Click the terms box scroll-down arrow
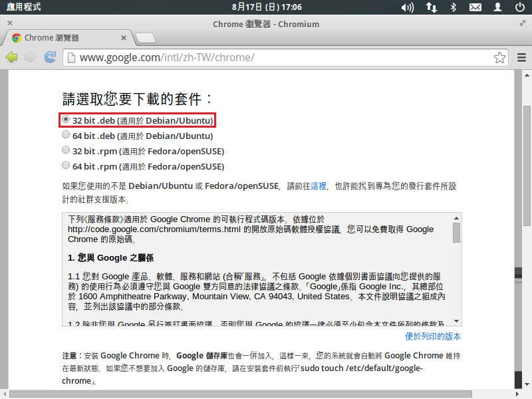This screenshot has width=532, height=399. point(456,321)
